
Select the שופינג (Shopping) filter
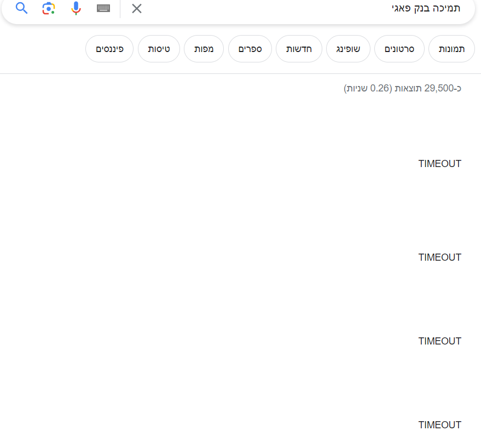(348, 49)
